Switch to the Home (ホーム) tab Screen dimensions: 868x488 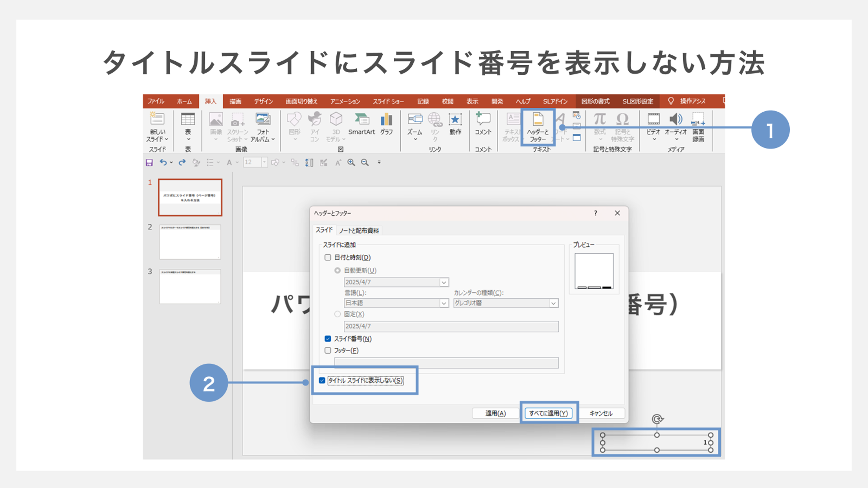pos(184,101)
